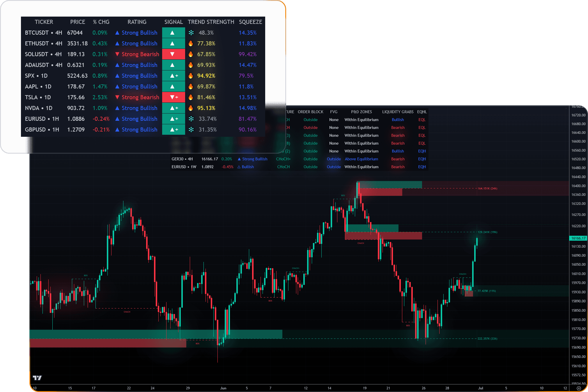Click the ORDER BLOCK column header
Viewport: 588px width, 392px height.
(x=310, y=112)
